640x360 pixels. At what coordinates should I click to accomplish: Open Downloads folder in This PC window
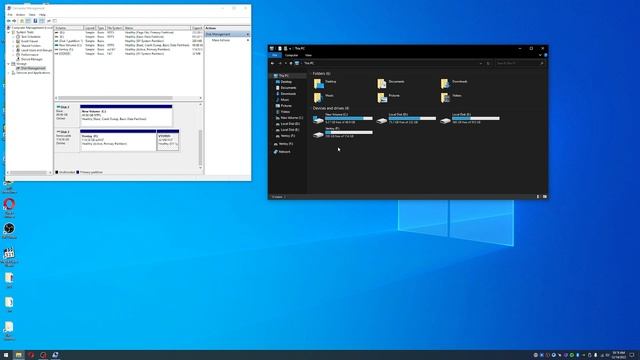[454, 83]
